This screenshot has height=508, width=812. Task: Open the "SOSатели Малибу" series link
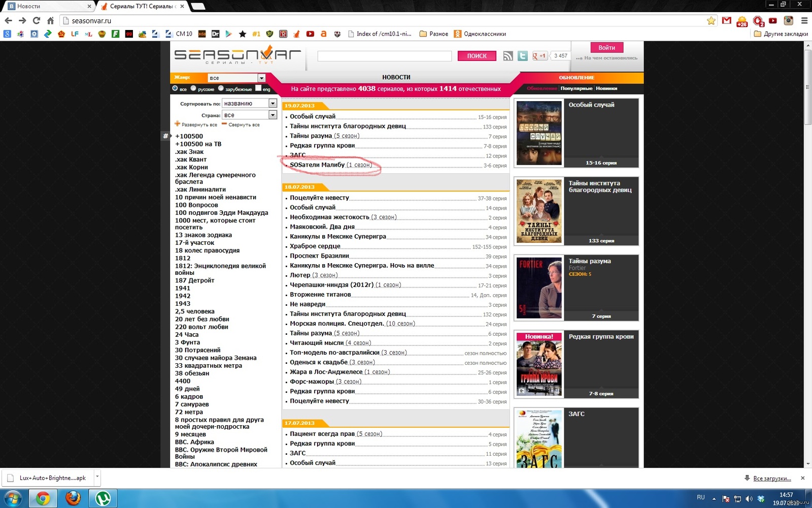point(317,165)
